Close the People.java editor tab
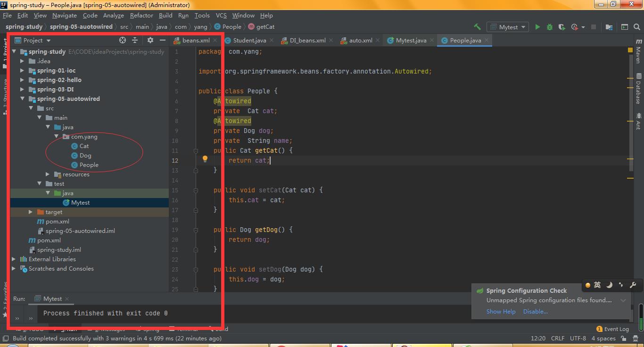Screen dimensions: 644x347 [x=487, y=41]
